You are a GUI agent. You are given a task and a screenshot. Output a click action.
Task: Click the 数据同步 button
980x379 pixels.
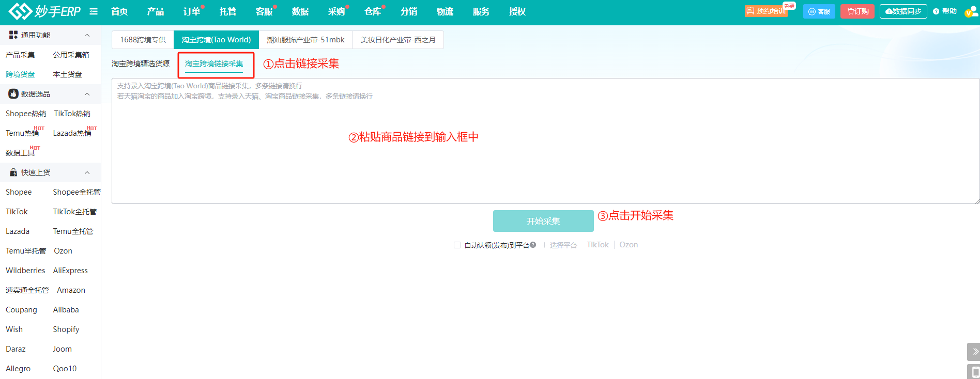click(x=904, y=11)
